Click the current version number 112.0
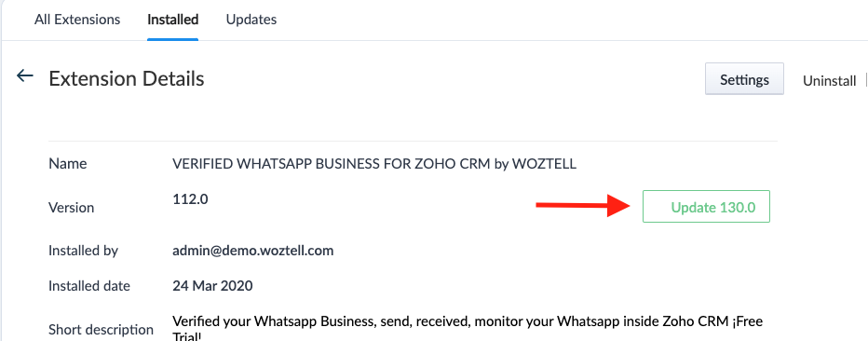The width and height of the screenshot is (868, 341). coord(190,198)
